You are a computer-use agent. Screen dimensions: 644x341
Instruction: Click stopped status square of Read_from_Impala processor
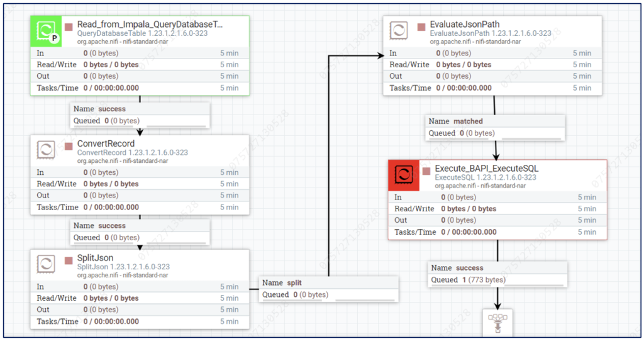pos(69,26)
